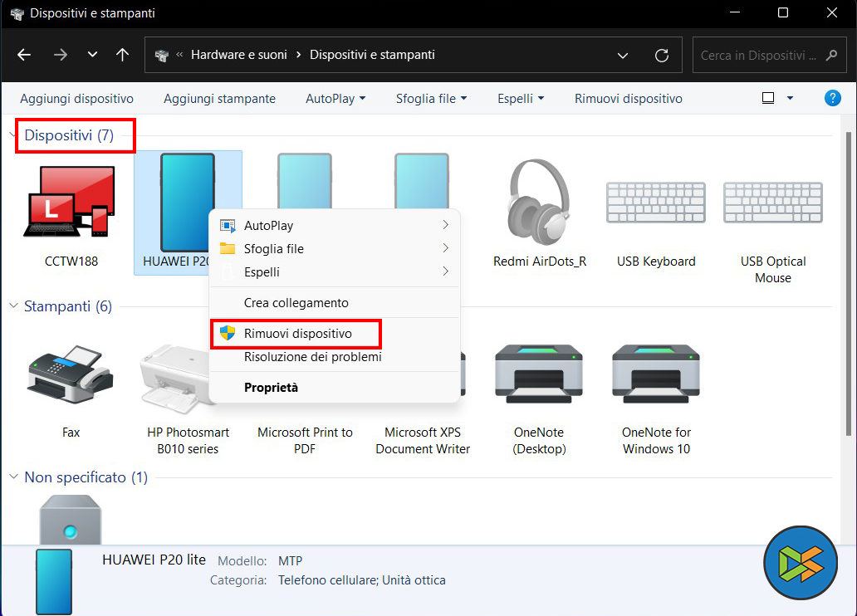857x616 pixels.
Task: Click the refresh button in address bar
Action: click(662, 56)
